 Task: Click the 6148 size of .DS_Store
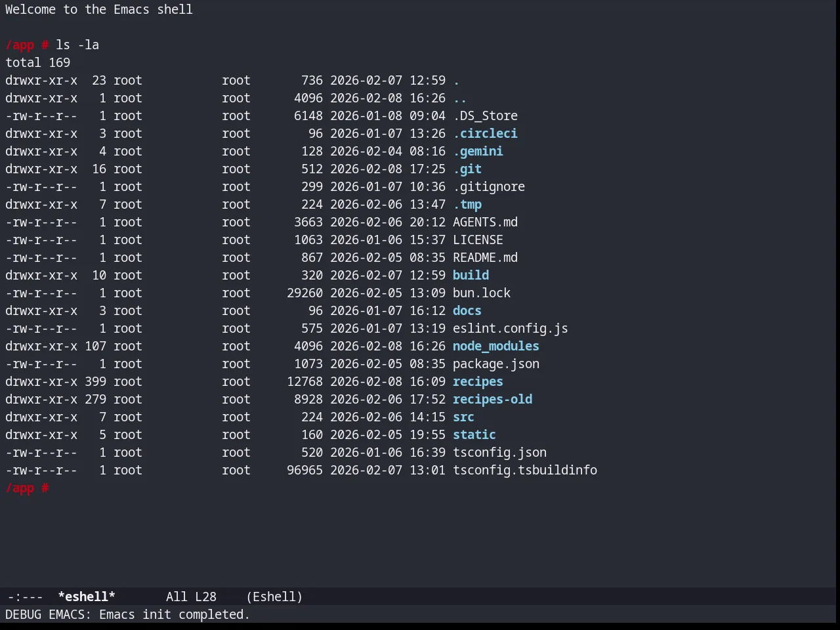click(308, 115)
